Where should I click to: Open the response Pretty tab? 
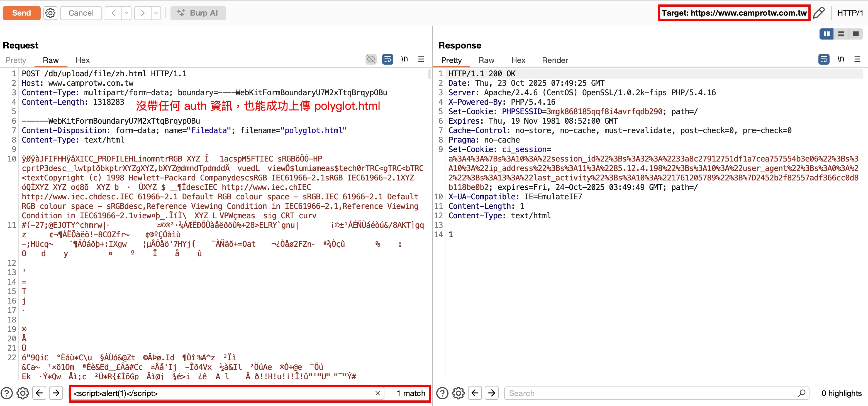click(x=452, y=60)
